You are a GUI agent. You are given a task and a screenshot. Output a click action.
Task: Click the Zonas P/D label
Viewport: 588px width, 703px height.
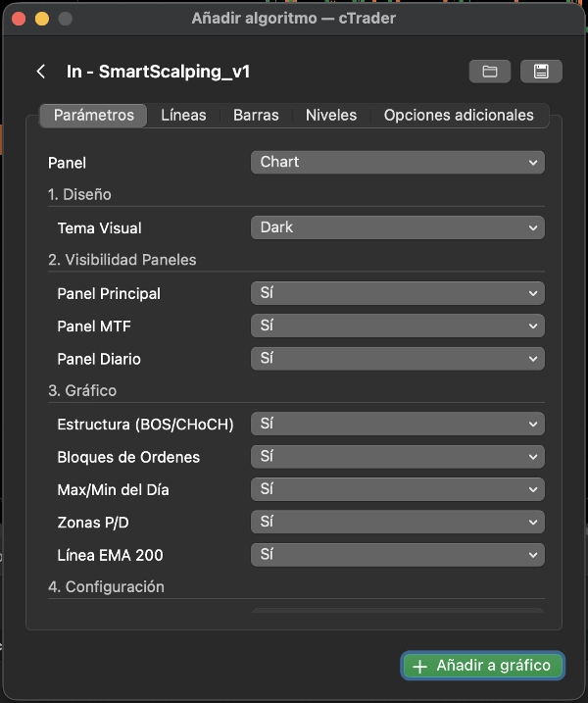93,523
